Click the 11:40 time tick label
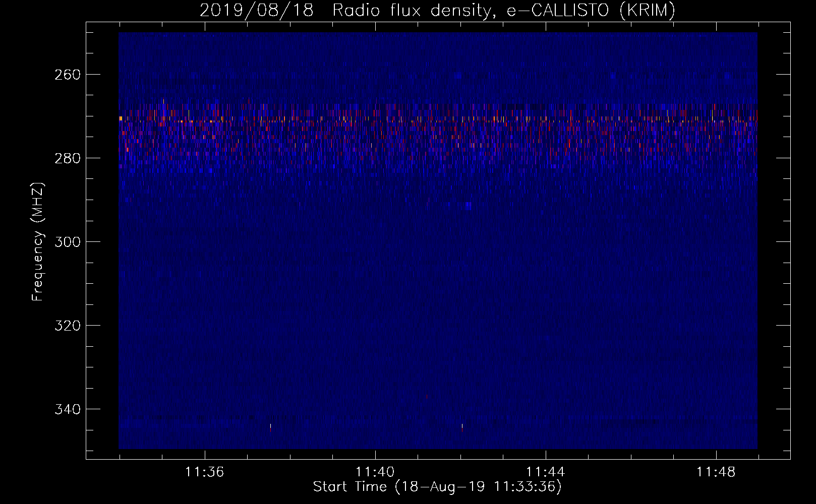This screenshot has width=816, height=504. (x=375, y=472)
